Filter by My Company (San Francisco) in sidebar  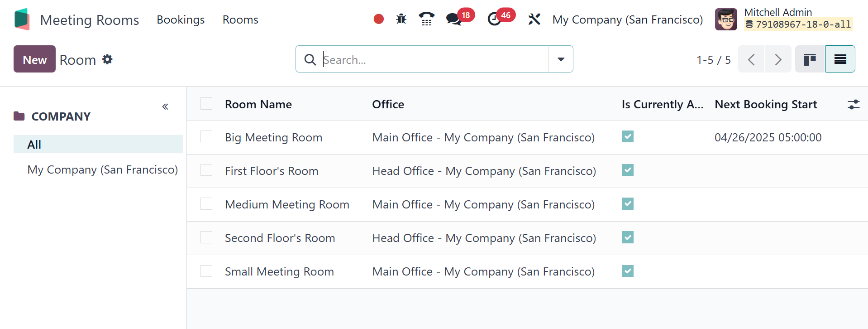tap(102, 169)
